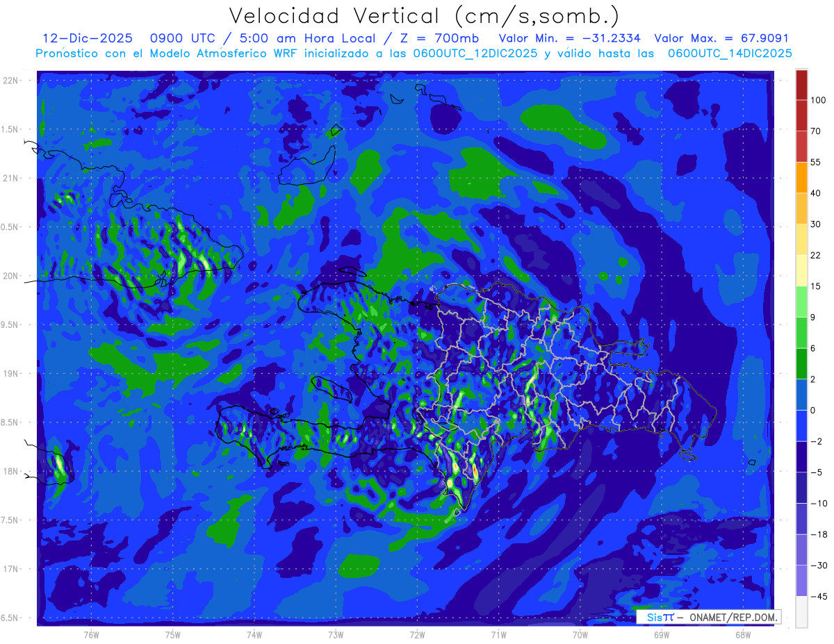Click the '68W' longitude label

coord(742,634)
